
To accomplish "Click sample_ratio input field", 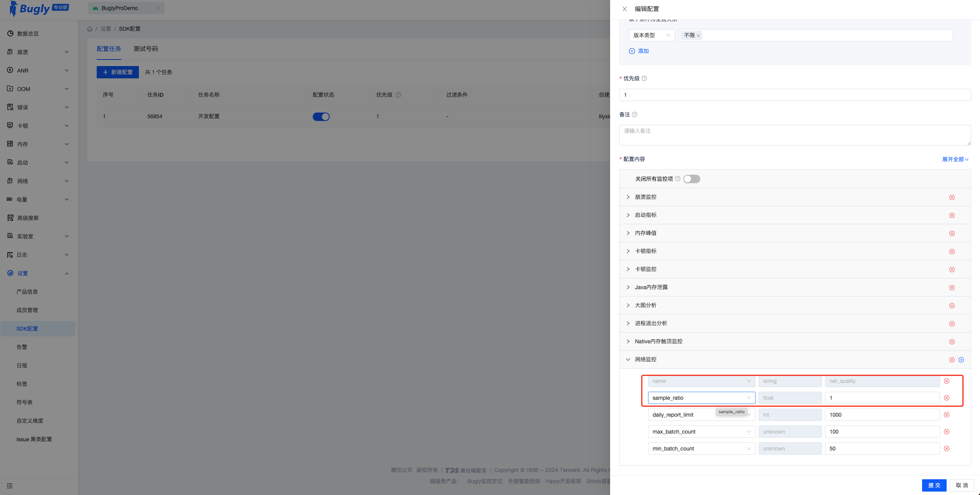I will [702, 398].
